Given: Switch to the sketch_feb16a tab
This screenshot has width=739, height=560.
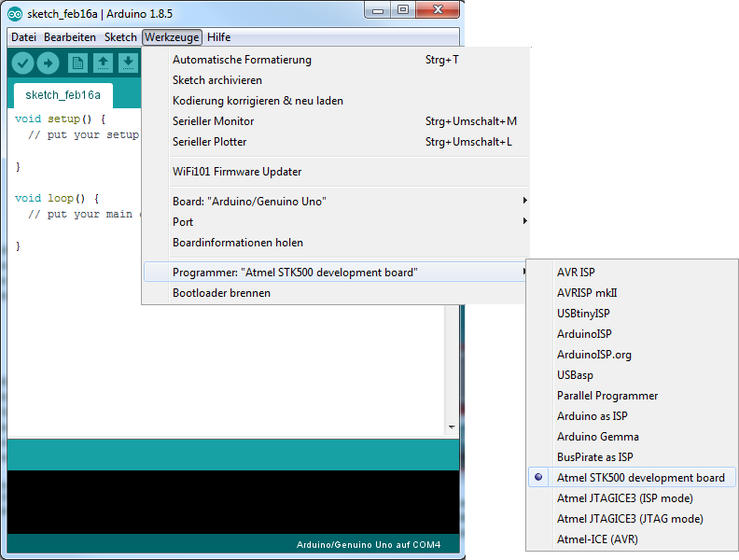Looking at the screenshot, I should pyautogui.click(x=56, y=94).
